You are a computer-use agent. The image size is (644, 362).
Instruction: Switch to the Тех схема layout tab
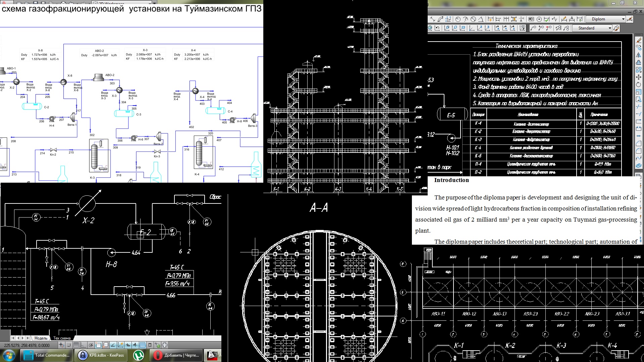click(x=62, y=338)
